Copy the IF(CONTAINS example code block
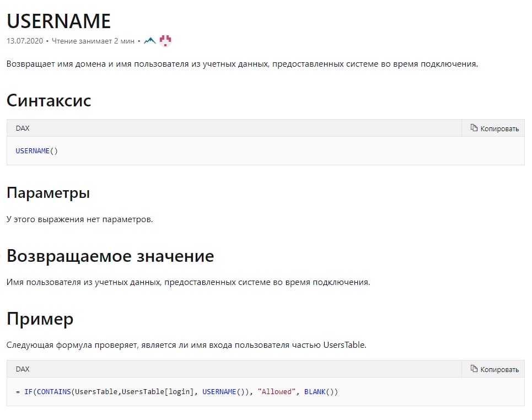532x420 pixels. pos(495,369)
